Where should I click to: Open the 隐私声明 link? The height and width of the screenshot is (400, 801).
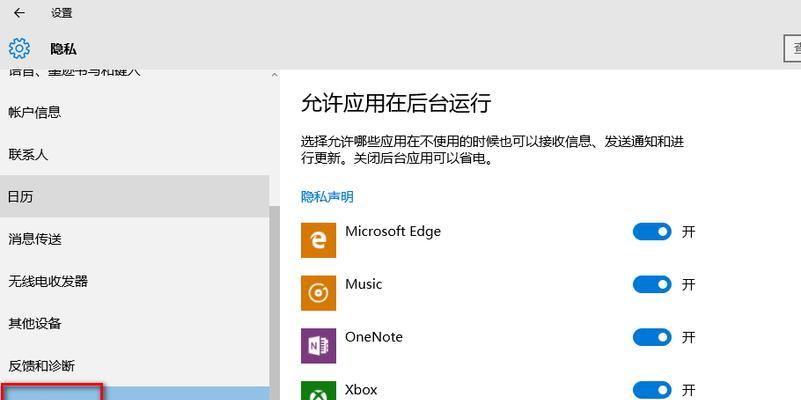click(x=327, y=197)
